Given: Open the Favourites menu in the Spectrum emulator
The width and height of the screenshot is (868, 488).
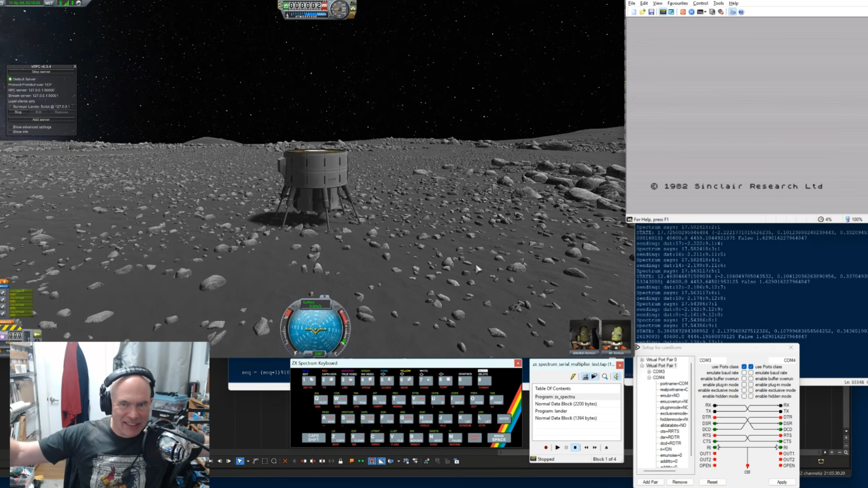Looking at the screenshot, I should tap(678, 3).
